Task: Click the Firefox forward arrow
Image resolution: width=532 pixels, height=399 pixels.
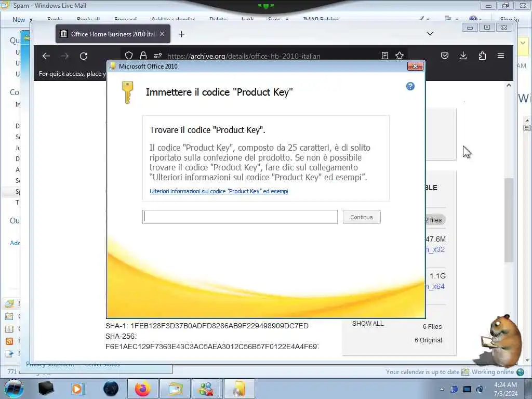Action: pyautogui.click(x=65, y=56)
